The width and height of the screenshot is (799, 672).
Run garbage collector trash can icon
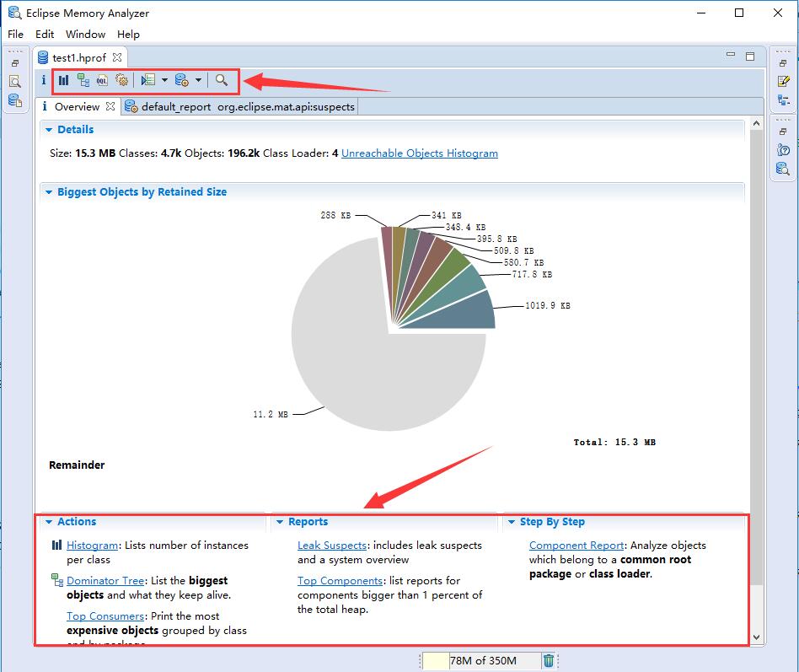[549, 661]
